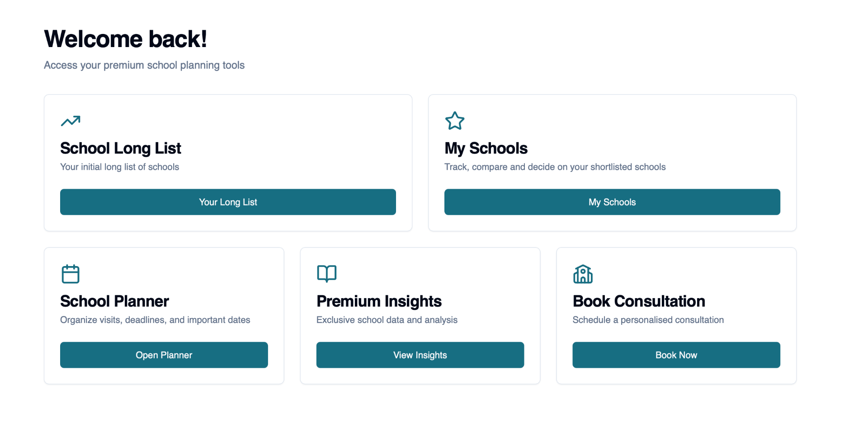Open Your Long List

[228, 202]
